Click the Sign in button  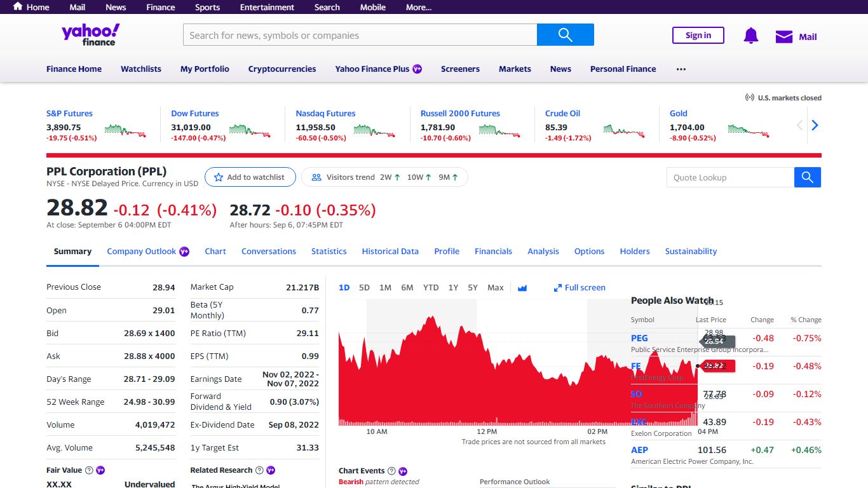click(698, 36)
